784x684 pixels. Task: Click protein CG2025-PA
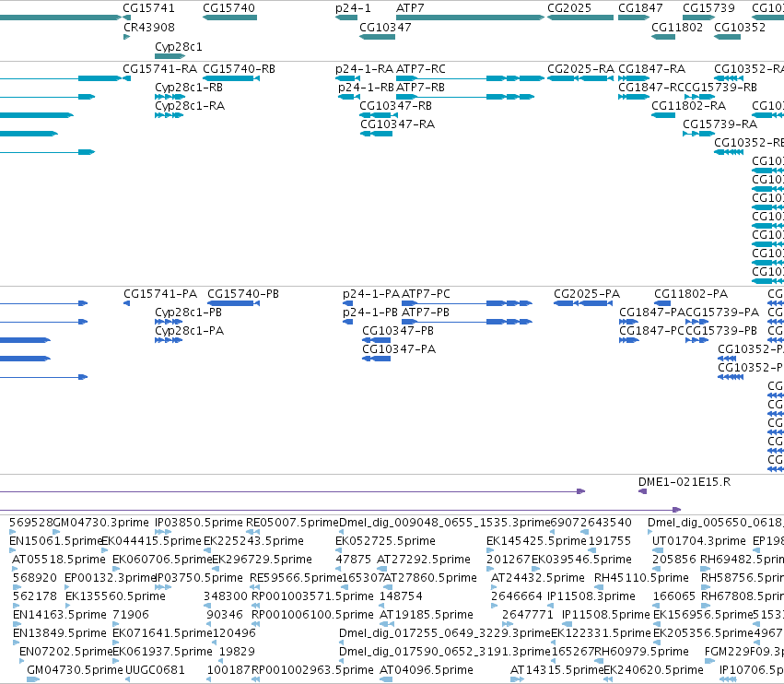(587, 294)
